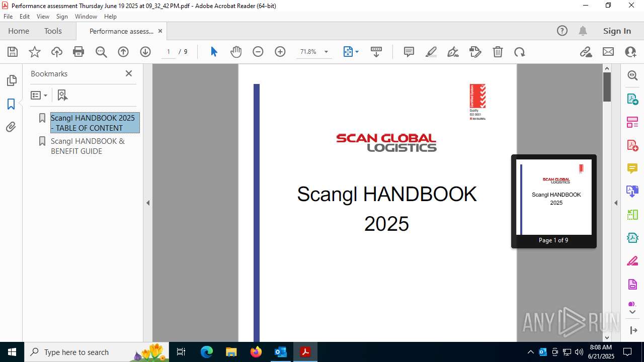Open the Edit PDF tool in the toolbar
Image resolution: width=644 pixels, height=362 pixels.
click(x=475, y=52)
